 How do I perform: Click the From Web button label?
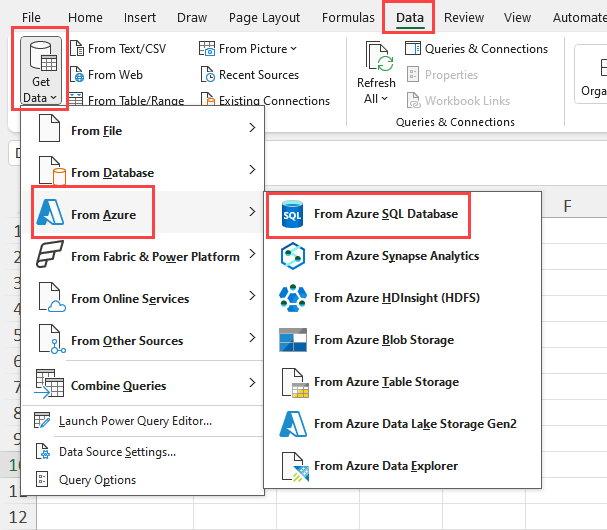click(115, 75)
